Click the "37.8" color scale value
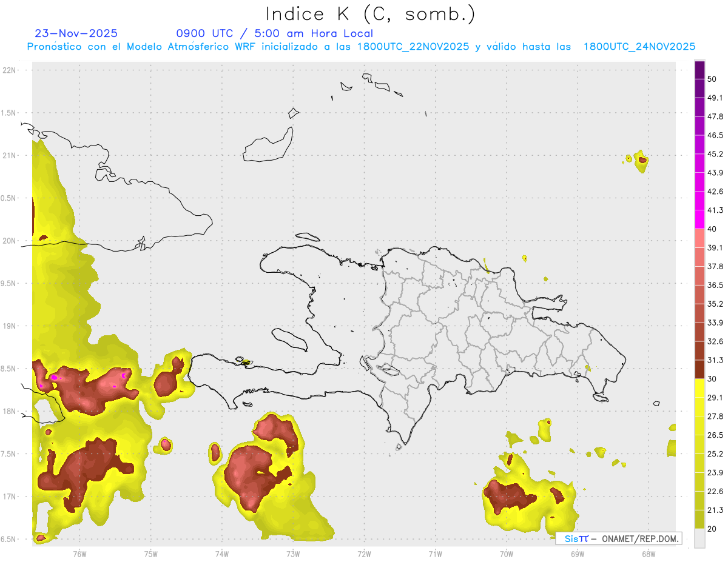 pyautogui.click(x=715, y=266)
